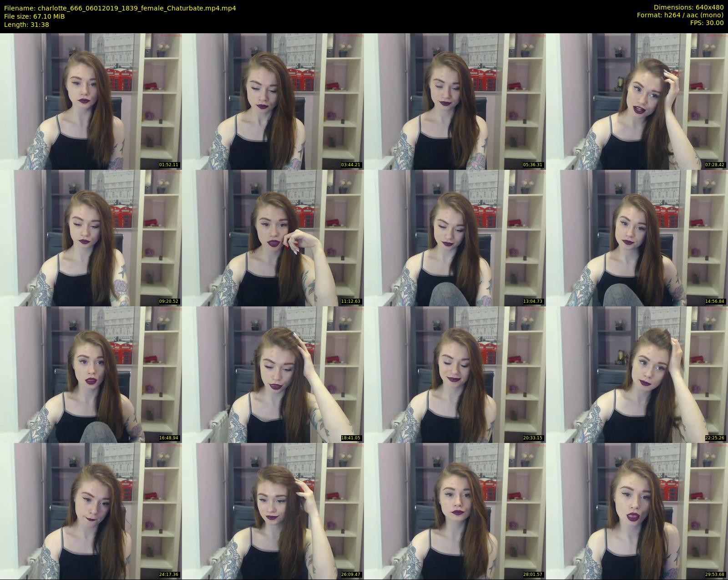Select the frame with timestamp 26:09.47
This screenshot has width=728, height=580.
[x=273, y=511]
